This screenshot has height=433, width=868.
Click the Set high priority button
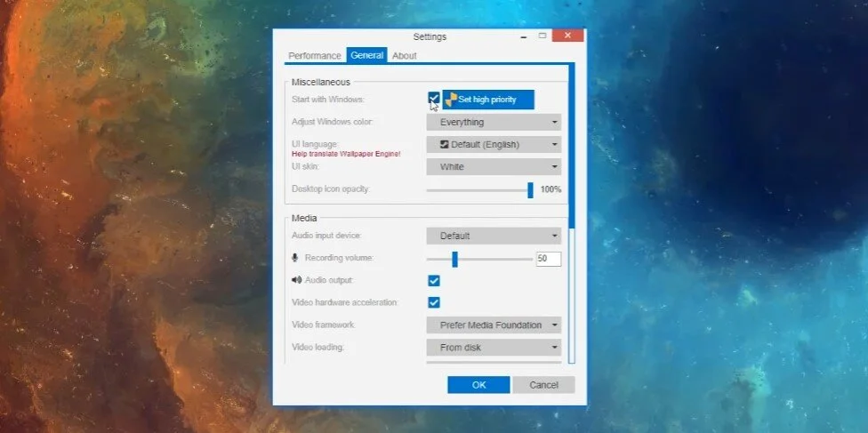(488, 100)
